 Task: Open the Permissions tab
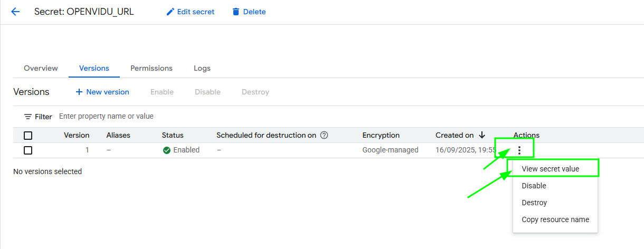pos(151,68)
